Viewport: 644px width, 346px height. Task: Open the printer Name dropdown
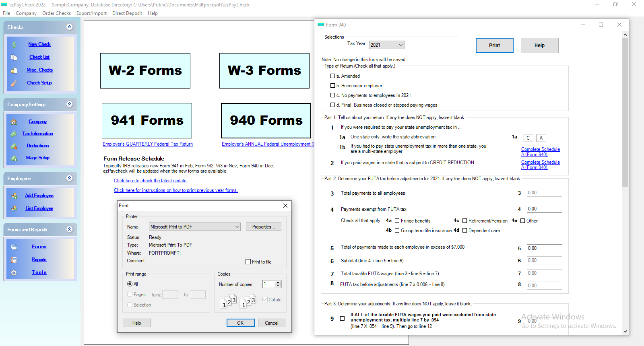coord(195,227)
